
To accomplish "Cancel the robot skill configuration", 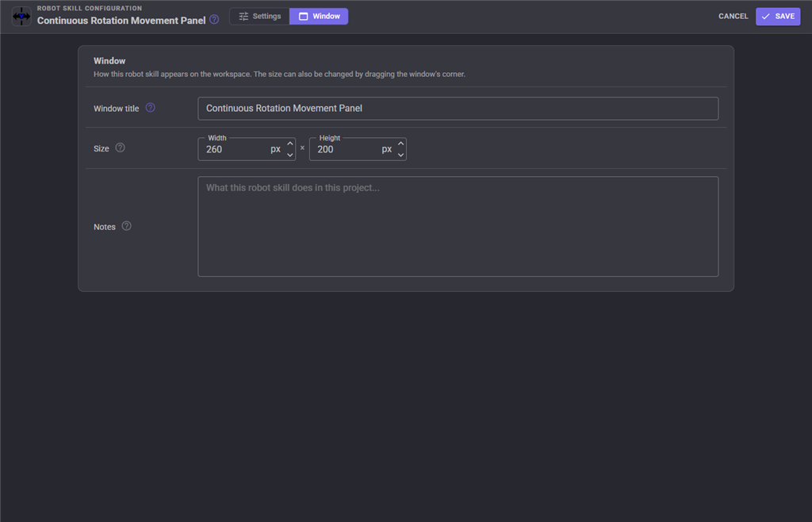I will coord(733,16).
